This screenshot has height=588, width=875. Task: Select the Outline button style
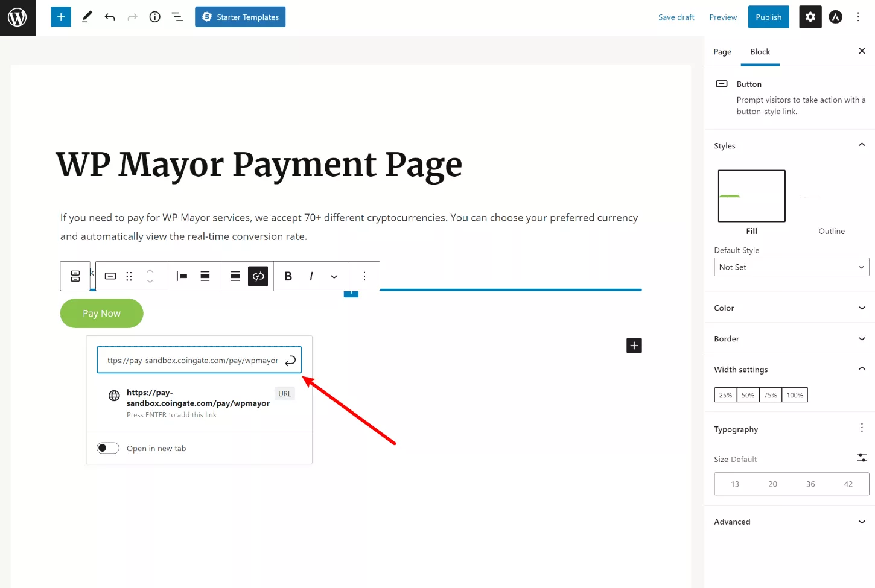pyautogui.click(x=832, y=203)
